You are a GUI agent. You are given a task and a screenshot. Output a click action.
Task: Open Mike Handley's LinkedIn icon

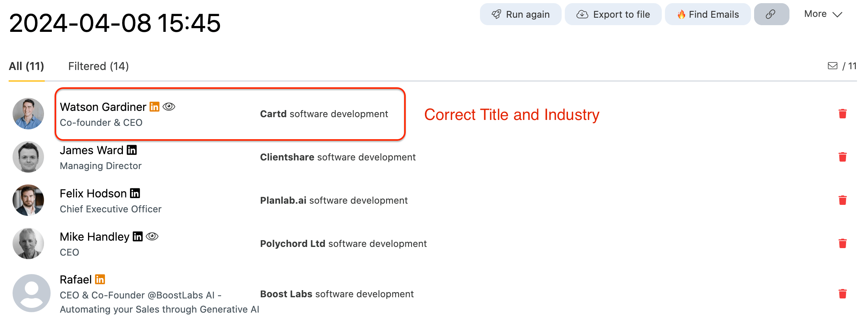coord(137,237)
